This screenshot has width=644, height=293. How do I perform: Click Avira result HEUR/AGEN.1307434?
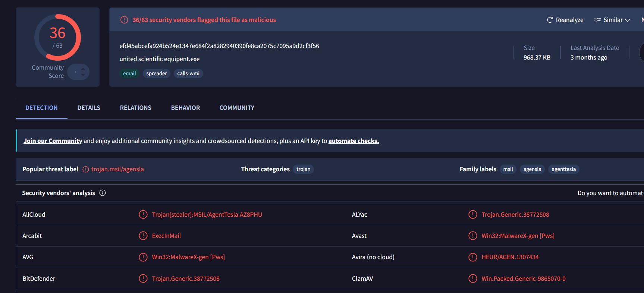(x=510, y=257)
